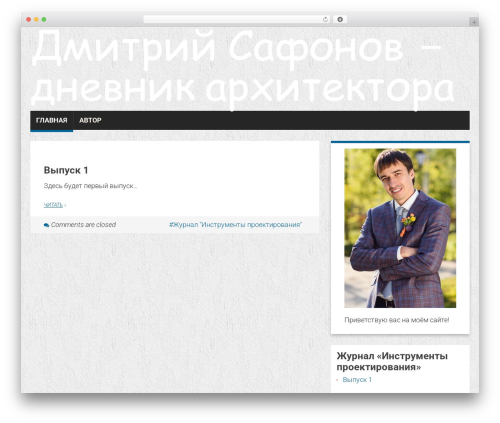Close the window with the red button
The height and width of the screenshot is (423, 500).
coord(29,19)
